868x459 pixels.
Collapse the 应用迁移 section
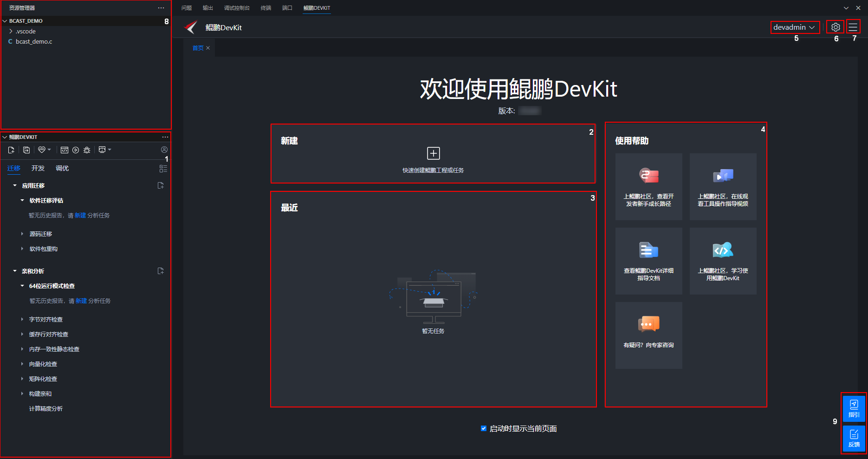(15, 185)
